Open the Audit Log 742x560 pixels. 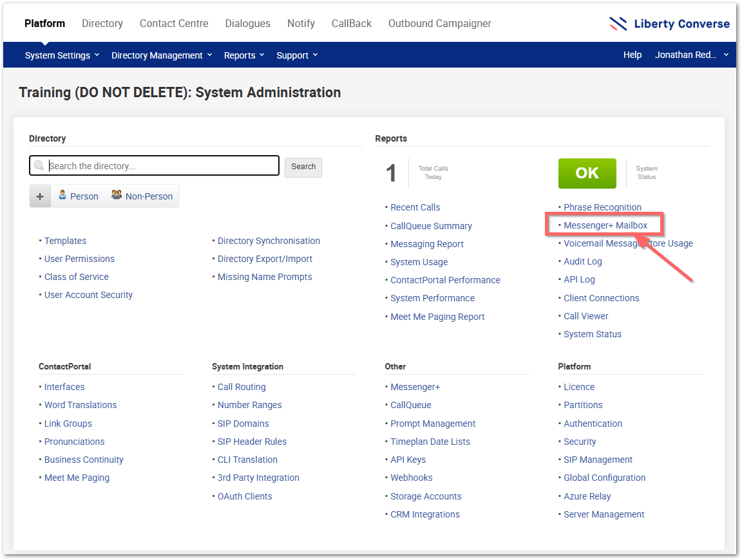(582, 261)
